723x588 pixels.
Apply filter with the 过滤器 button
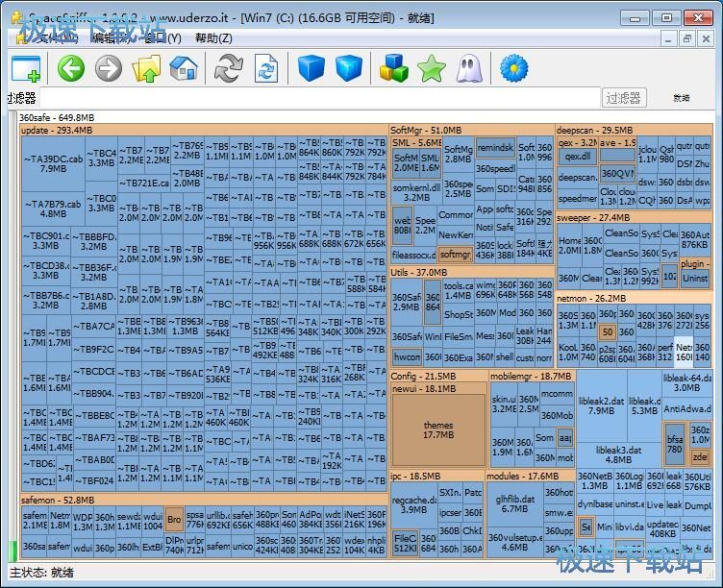624,98
